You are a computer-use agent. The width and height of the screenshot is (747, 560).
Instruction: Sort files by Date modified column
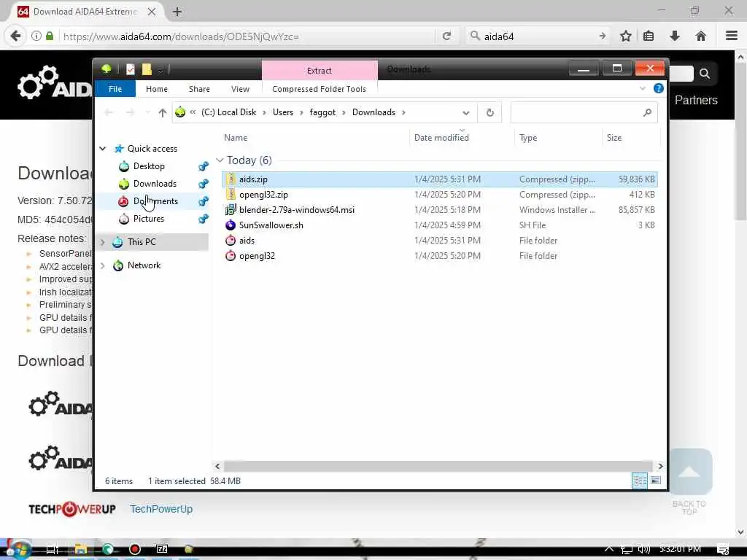pos(441,138)
